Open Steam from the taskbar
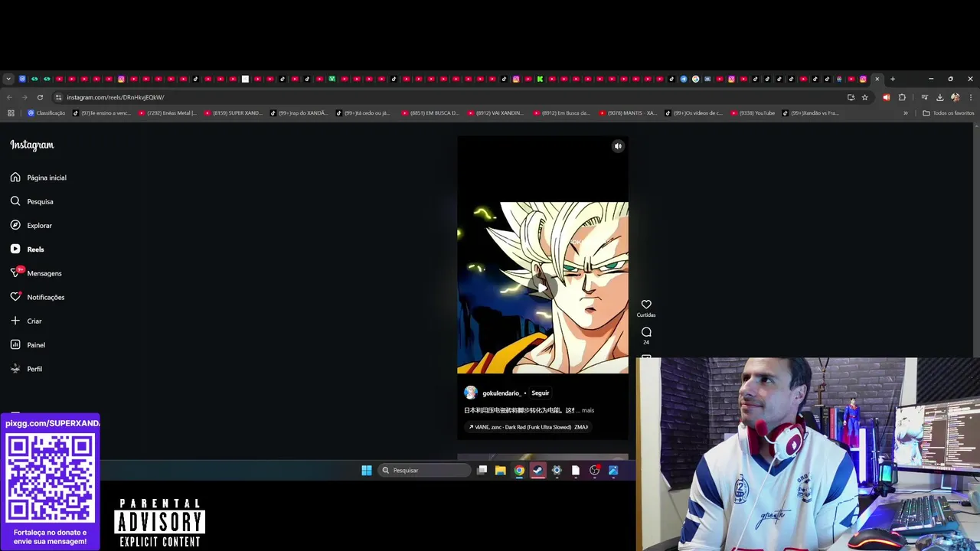This screenshot has height=551, width=980. (x=538, y=471)
